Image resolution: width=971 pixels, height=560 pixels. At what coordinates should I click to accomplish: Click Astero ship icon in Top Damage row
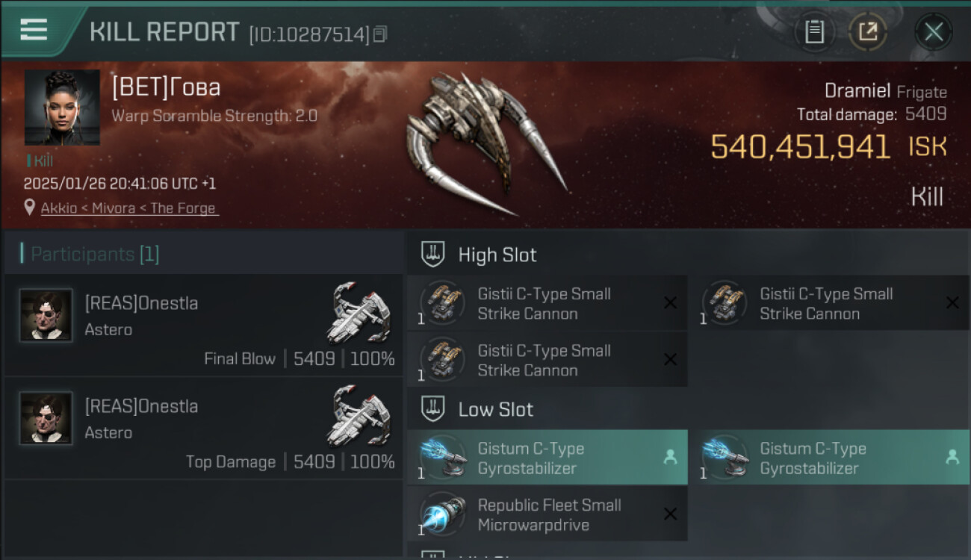(360, 414)
